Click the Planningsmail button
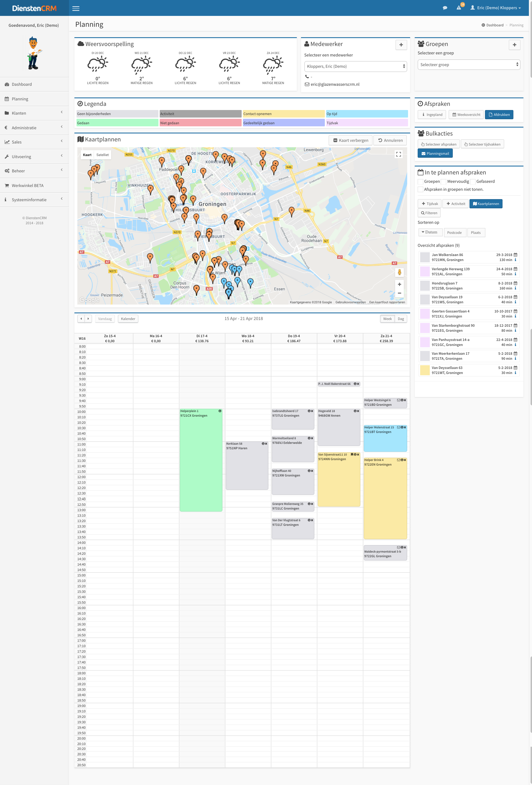532x785 pixels. click(x=435, y=153)
